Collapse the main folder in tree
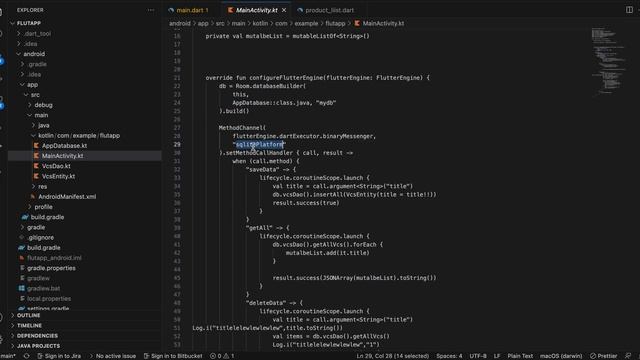 point(41,115)
